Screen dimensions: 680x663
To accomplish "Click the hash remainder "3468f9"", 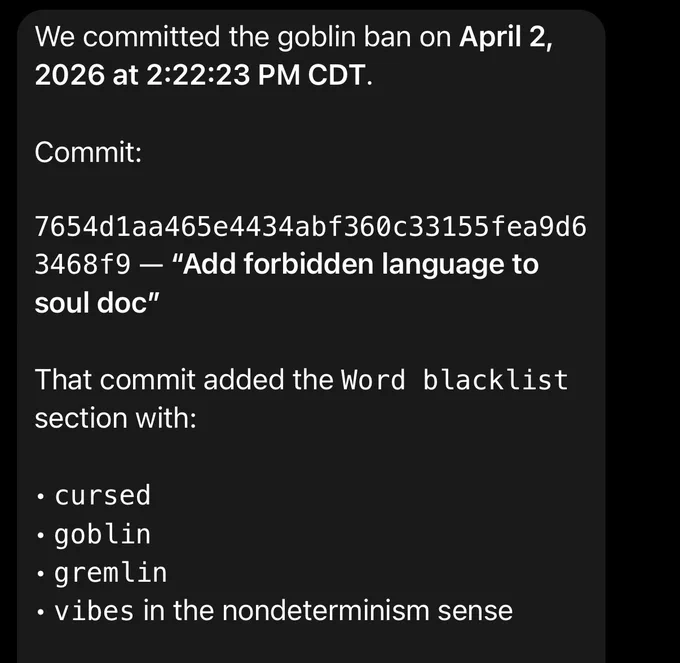I will [82, 265].
